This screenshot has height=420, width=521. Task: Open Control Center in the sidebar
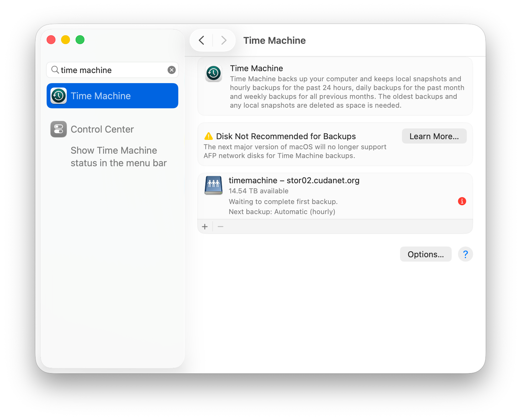112,129
